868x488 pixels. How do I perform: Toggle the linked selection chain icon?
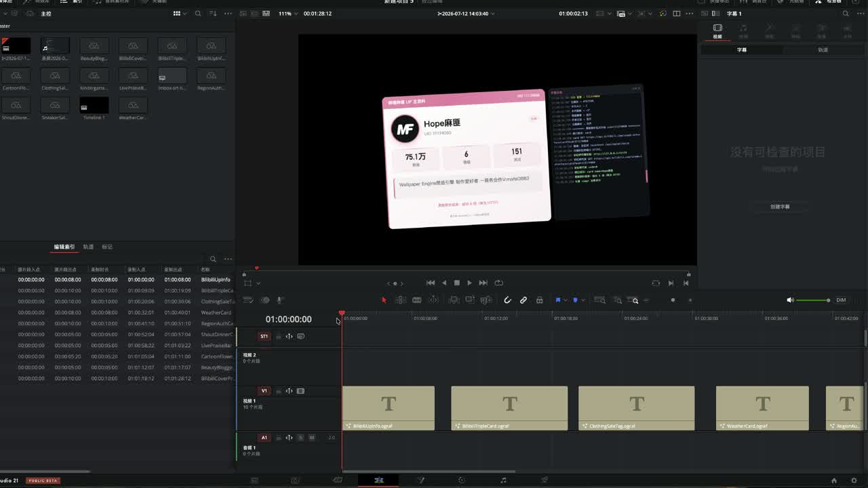(x=524, y=300)
